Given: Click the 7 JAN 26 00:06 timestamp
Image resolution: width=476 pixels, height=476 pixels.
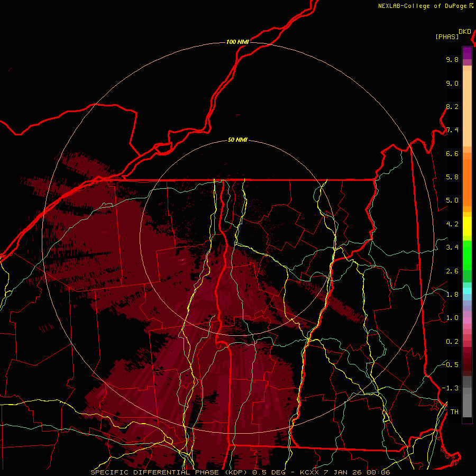Looking at the screenshot, I should [x=357, y=472].
